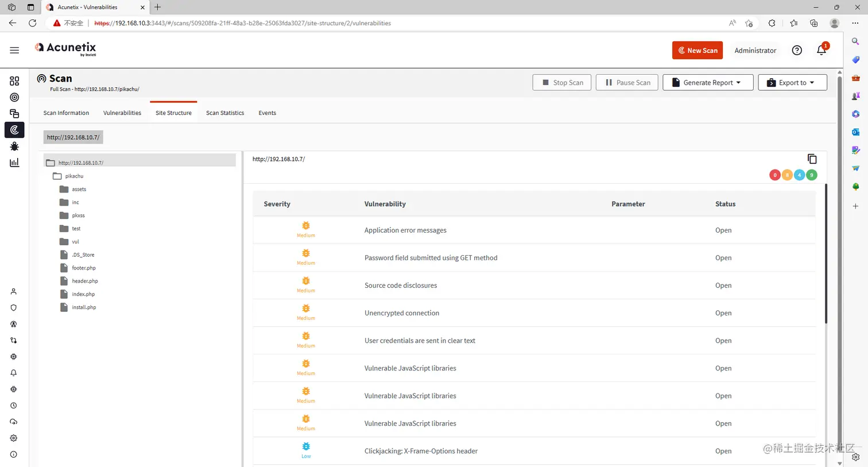This screenshot has width=868, height=467.
Task: Click the vulnerability list scrollbar
Action: point(827,253)
